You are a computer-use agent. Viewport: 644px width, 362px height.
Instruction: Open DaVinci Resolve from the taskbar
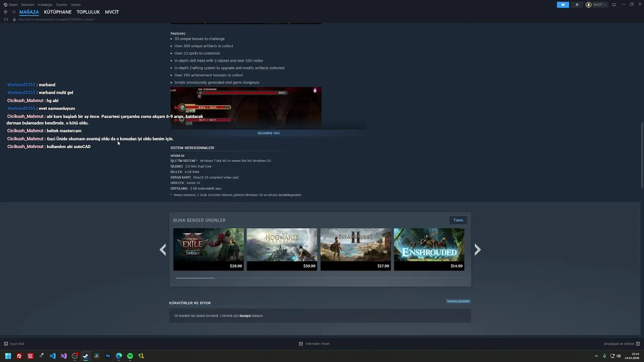click(97, 356)
